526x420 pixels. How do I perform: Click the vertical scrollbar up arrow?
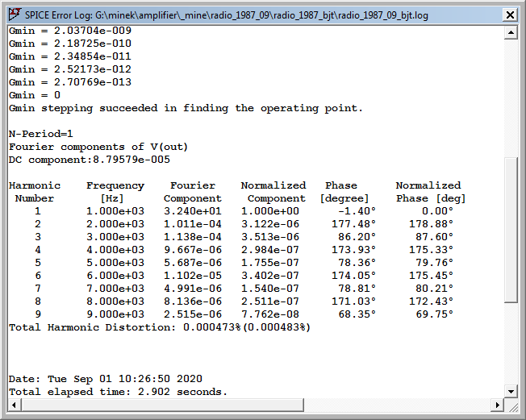tap(511, 32)
